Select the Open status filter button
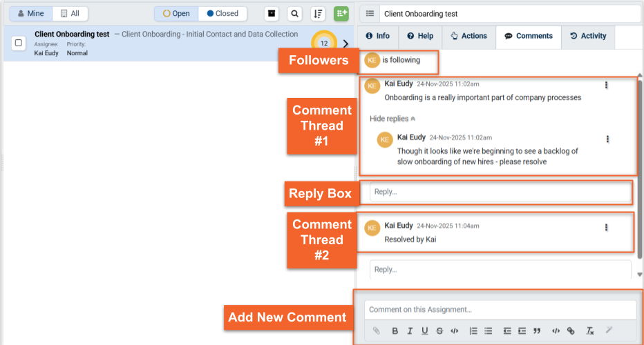 [x=176, y=14]
